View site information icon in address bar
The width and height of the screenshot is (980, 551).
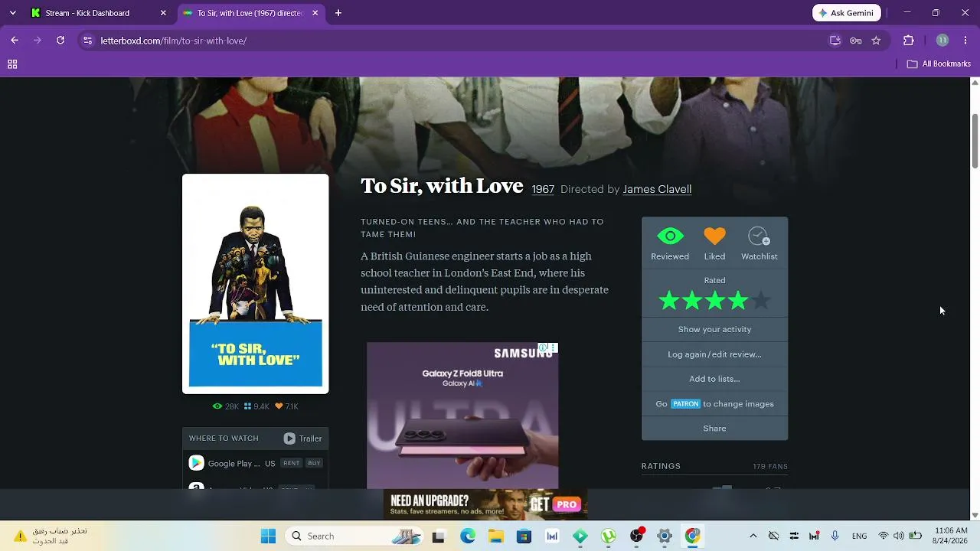tap(88, 41)
